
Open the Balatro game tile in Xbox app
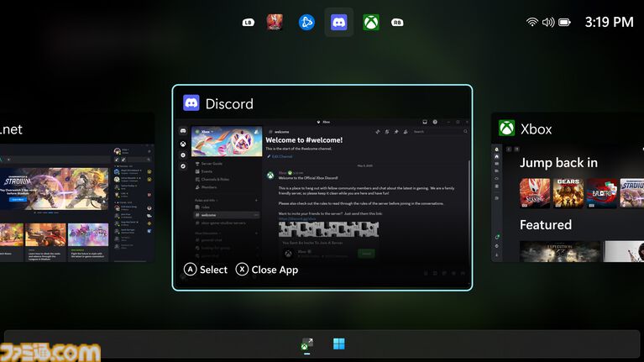coord(602,192)
